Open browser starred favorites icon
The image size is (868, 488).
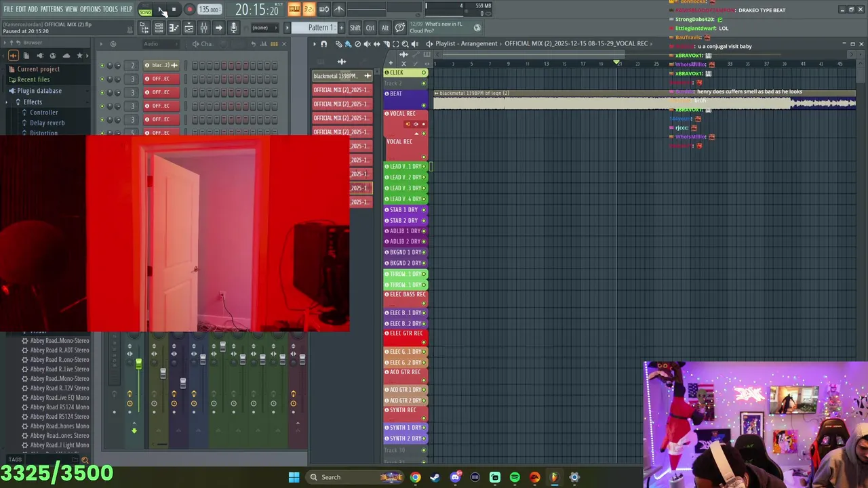(79, 56)
